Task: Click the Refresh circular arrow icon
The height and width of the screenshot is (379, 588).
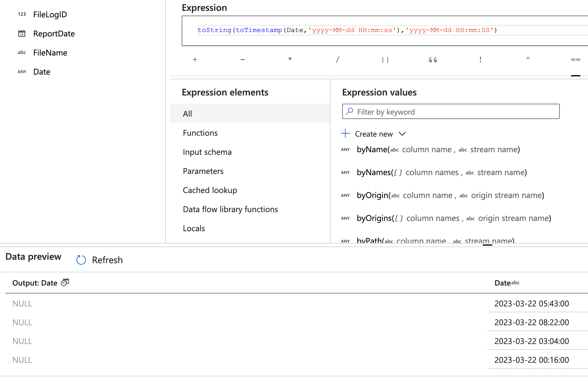Action: pyautogui.click(x=81, y=260)
